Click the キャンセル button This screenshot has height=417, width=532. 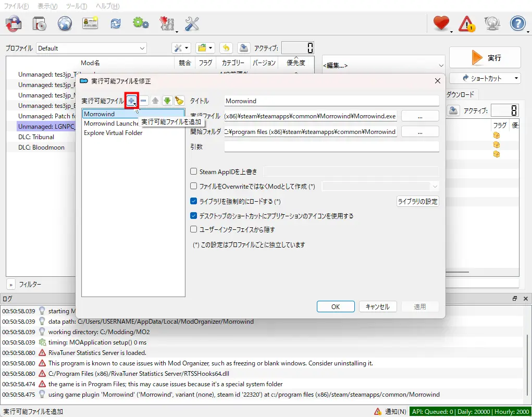[378, 306]
